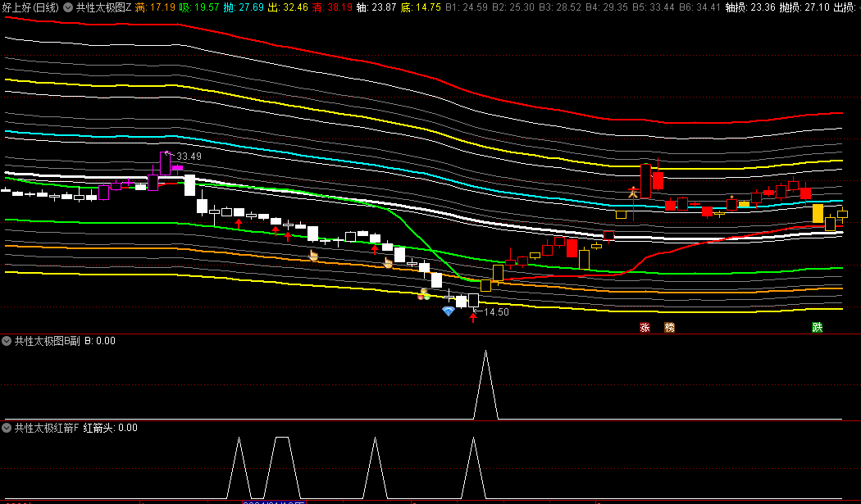Image resolution: width=861 pixels, height=504 pixels.
Task: Click the red 涨 badge
Action: pos(645,328)
